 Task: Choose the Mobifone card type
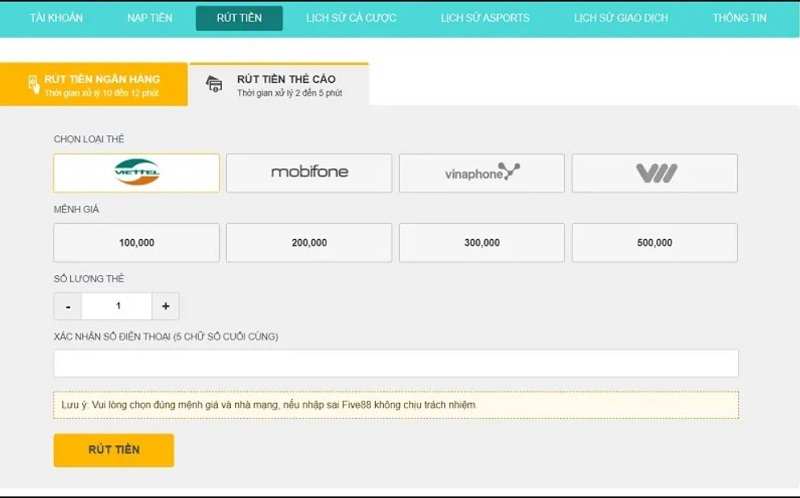pyautogui.click(x=309, y=173)
